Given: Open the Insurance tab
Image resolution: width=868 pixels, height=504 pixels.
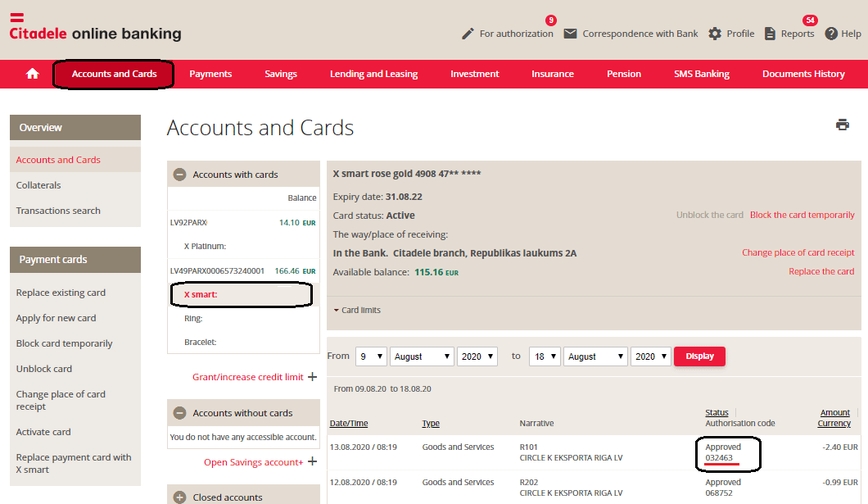Looking at the screenshot, I should pyautogui.click(x=553, y=74).
